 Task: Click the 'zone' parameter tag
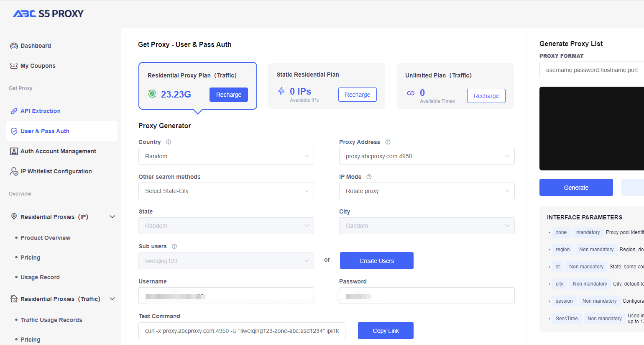click(x=561, y=232)
